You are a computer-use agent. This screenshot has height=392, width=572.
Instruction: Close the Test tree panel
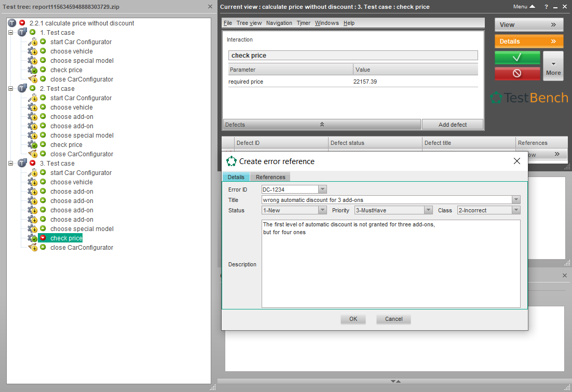click(210, 7)
